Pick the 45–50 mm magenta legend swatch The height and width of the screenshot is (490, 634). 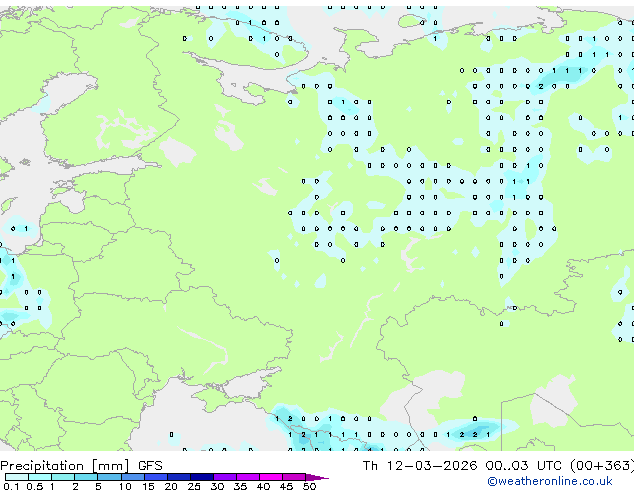pos(294,477)
